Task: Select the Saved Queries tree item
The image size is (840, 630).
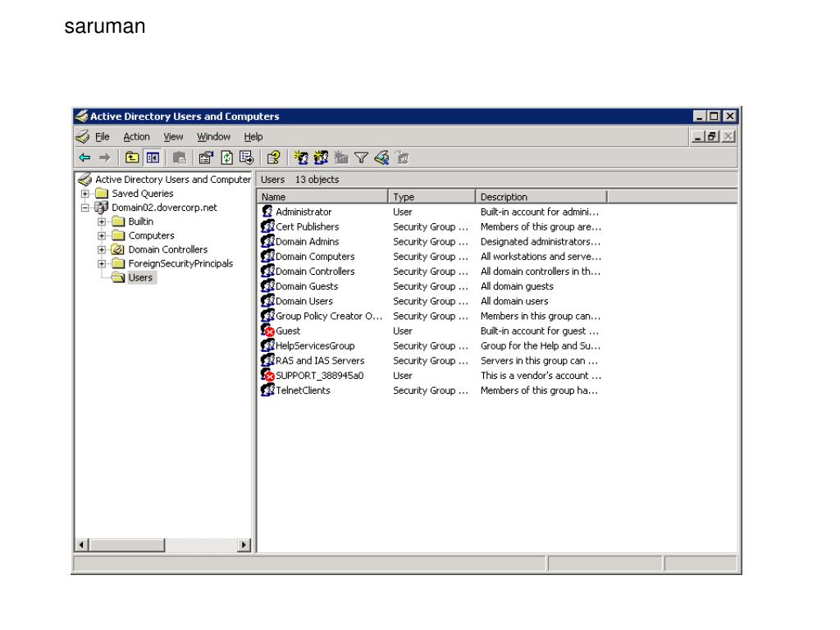Action: (x=143, y=194)
